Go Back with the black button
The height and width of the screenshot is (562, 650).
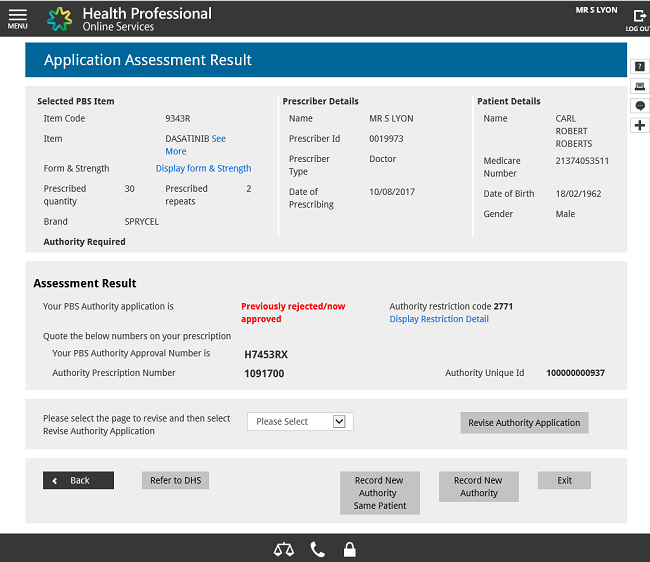78,480
